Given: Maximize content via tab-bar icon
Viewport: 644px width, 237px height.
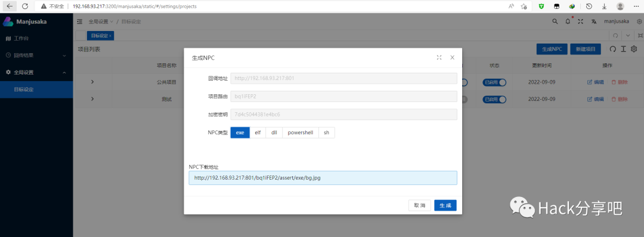Looking at the screenshot, I should pos(640,36).
